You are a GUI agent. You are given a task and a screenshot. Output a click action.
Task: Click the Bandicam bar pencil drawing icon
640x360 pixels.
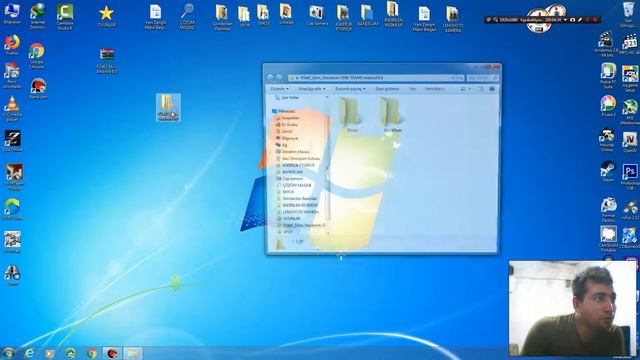(x=580, y=20)
